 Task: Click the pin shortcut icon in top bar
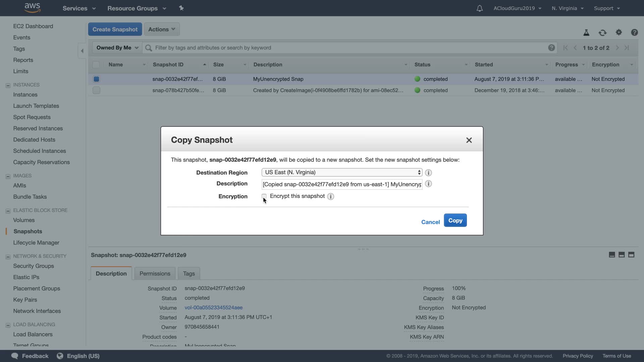tap(181, 8)
